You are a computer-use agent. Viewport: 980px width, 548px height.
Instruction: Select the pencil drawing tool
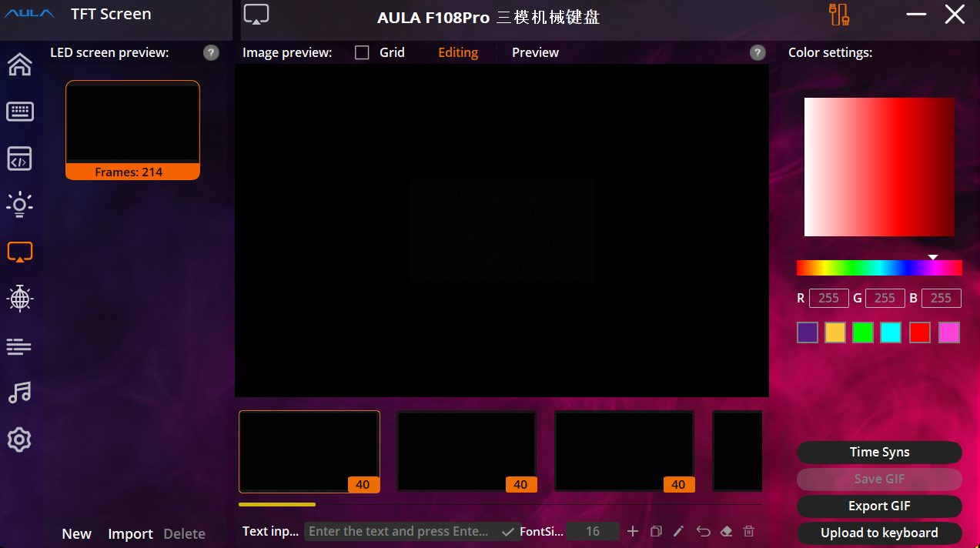pos(678,531)
